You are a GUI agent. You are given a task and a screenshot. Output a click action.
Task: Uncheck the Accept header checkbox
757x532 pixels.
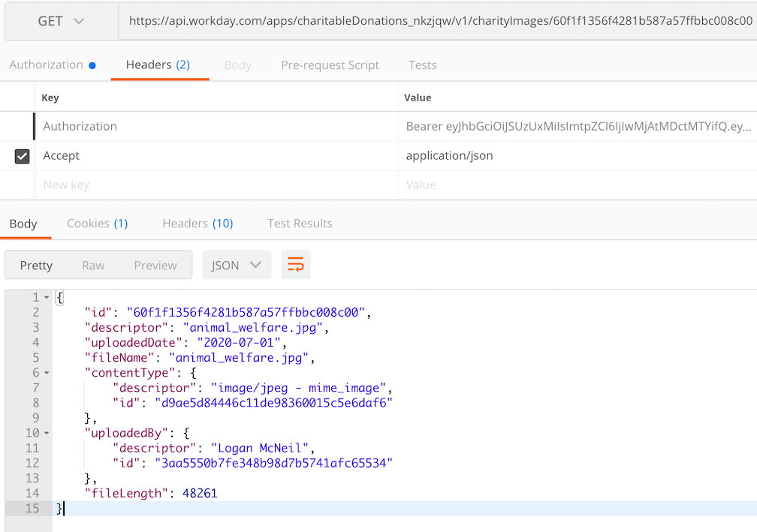click(x=23, y=156)
